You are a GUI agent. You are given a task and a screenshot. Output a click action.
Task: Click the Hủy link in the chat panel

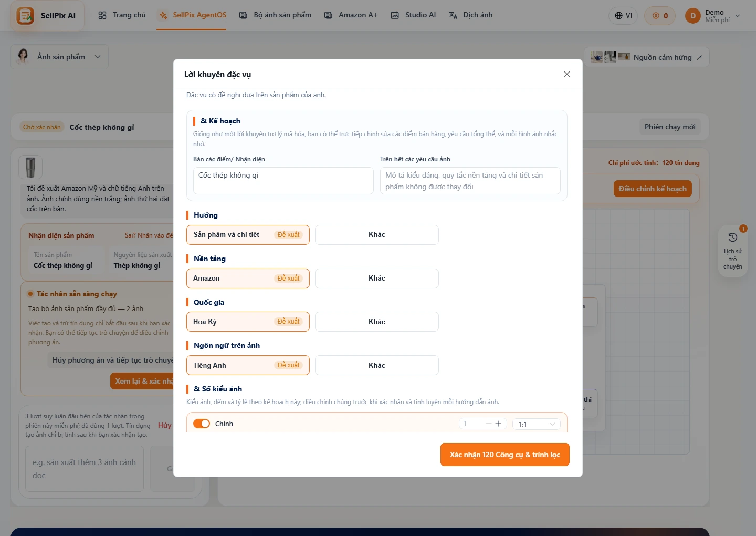coord(164,425)
